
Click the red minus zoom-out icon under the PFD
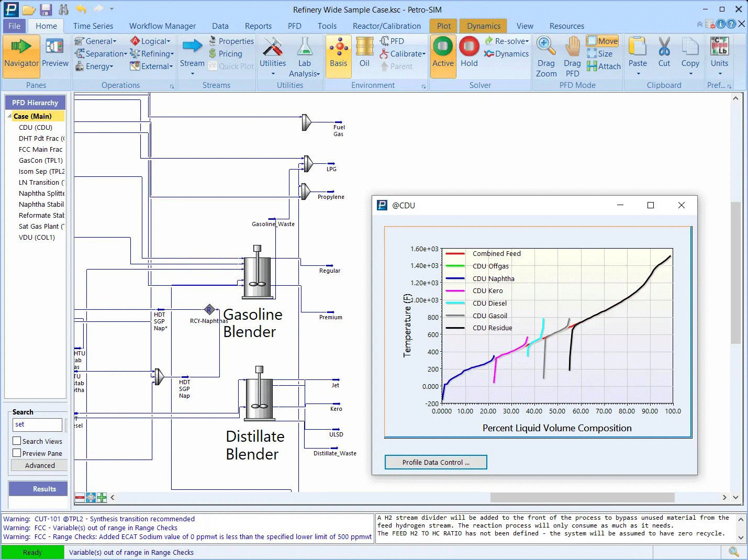80,497
